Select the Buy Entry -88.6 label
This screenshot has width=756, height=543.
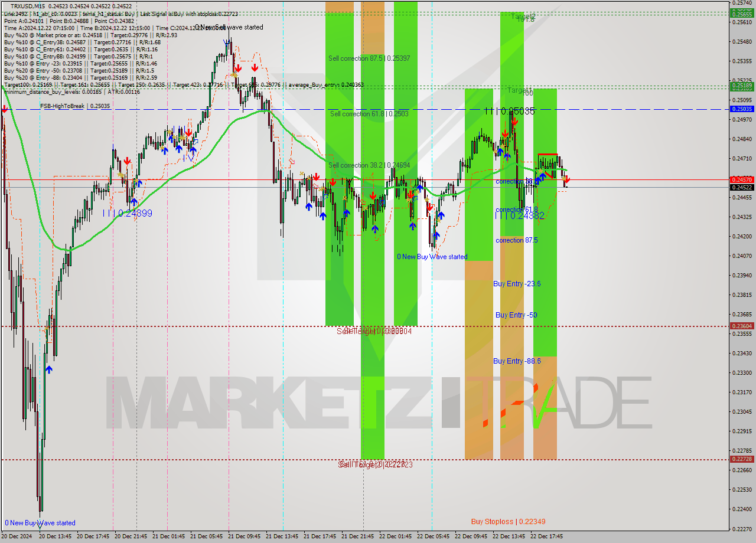517,361
